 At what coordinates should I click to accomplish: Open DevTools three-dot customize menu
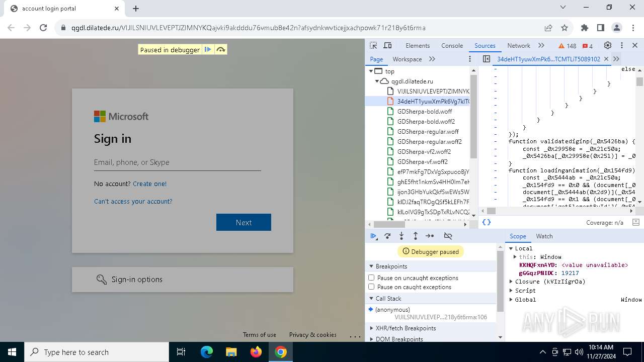[621, 45]
